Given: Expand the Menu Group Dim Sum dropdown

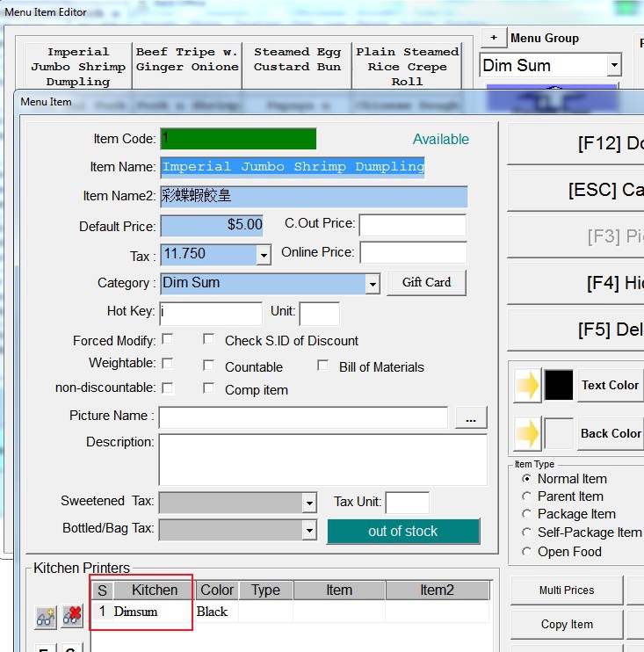Looking at the screenshot, I should point(614,65).
